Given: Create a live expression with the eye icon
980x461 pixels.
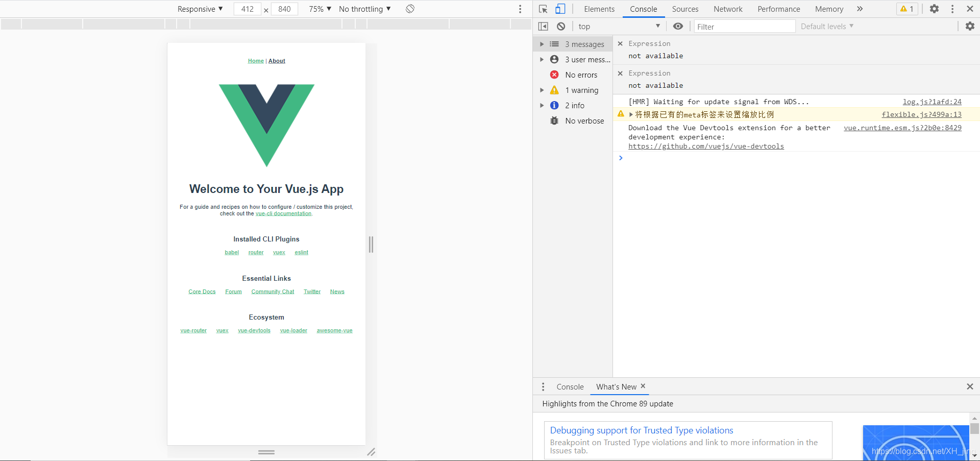Looking at the screenshot, I should (678, 27).
